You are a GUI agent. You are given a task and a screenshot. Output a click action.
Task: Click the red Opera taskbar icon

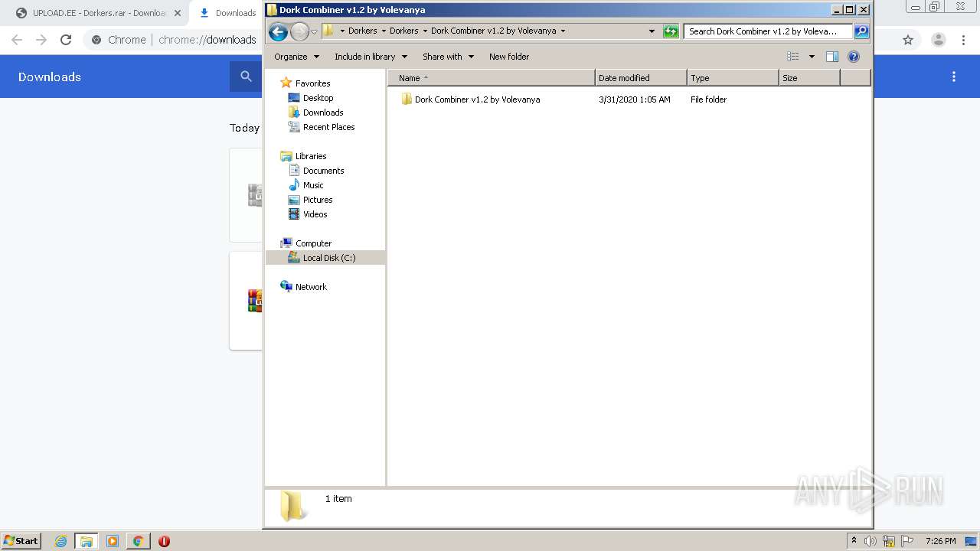(164, 541)
